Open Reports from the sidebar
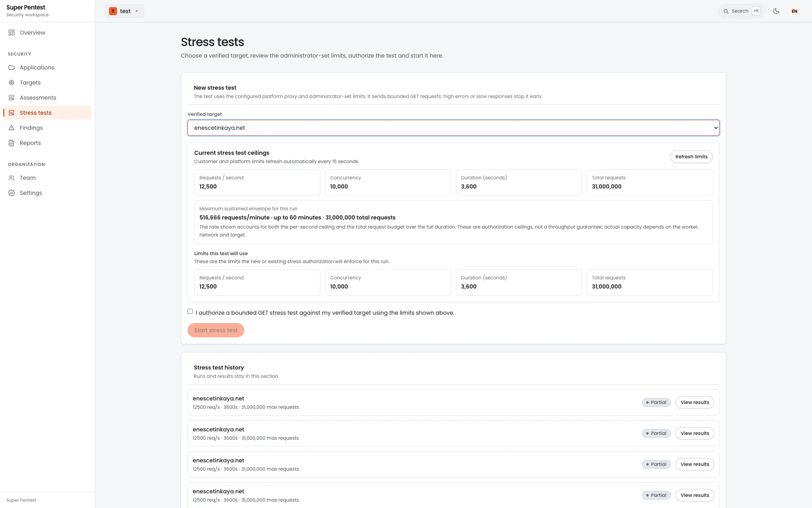Viewport: 812px width, 508px height. tap(48, 143)
